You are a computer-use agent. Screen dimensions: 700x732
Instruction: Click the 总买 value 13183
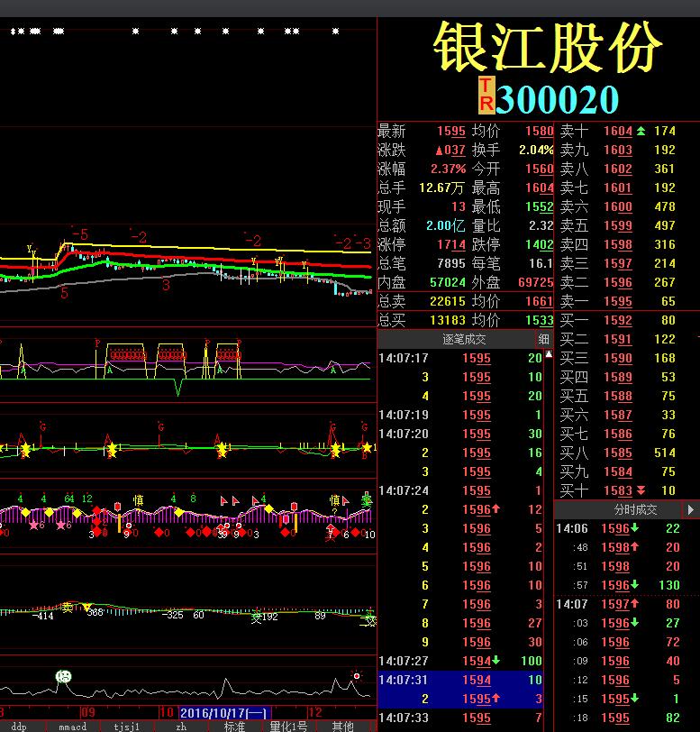(x=448, y=320)
